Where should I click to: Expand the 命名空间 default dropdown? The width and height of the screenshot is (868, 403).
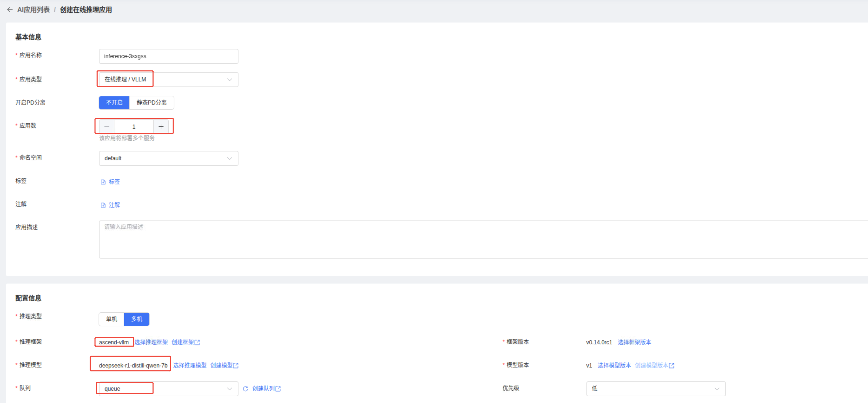click(169, 158)
